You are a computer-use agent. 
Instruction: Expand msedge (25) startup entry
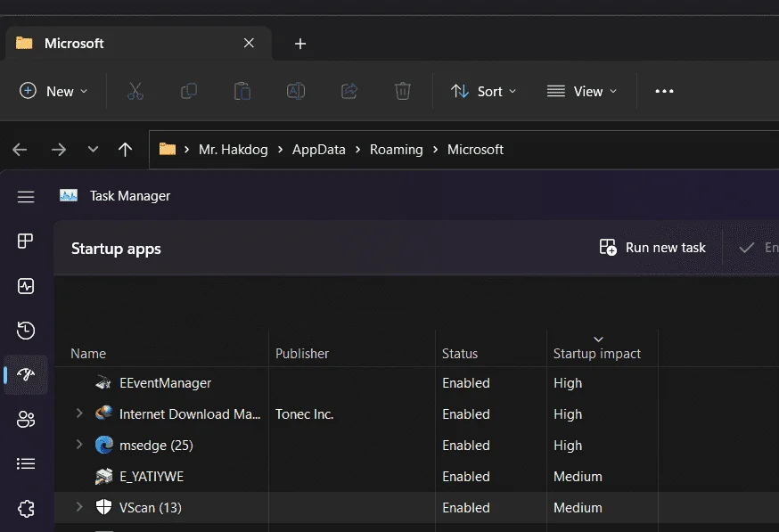pyautogui.click(x=79, y=445)
